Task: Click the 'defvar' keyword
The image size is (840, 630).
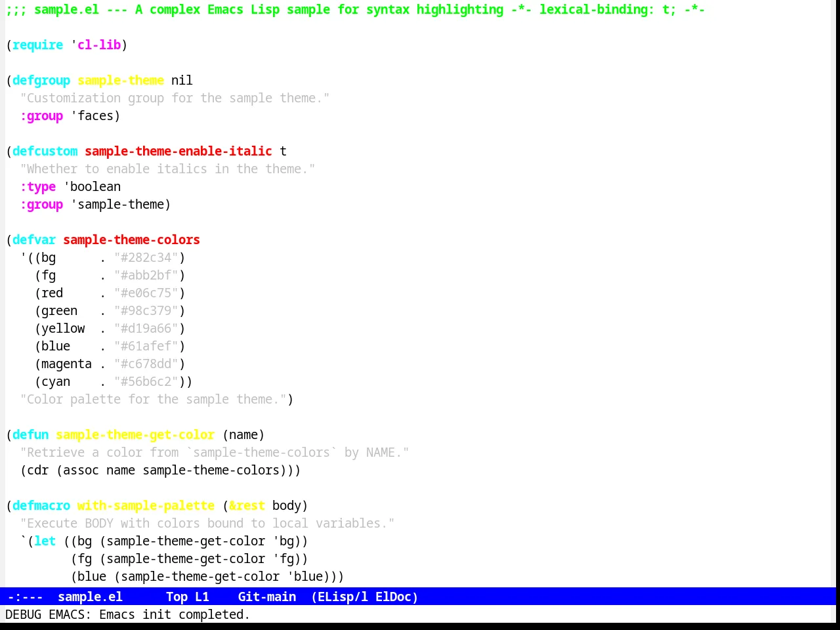Action: click(x=34, y=240)
